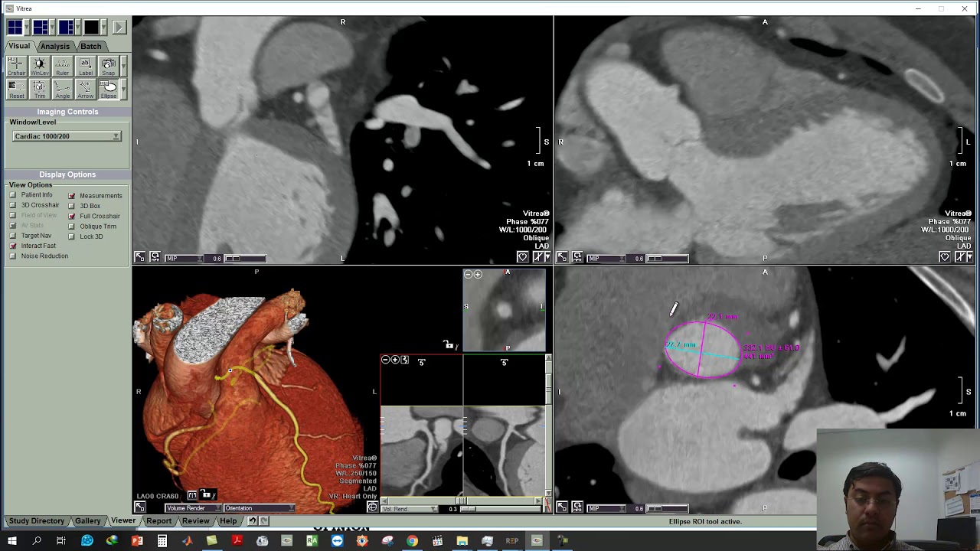Open MIP render mode dropdown in top-right viewport

[606, 259]
